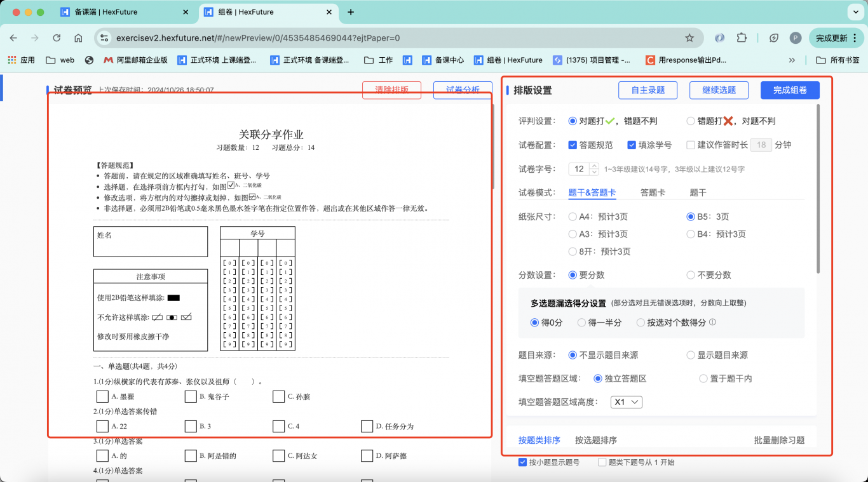Open the (1375) 项目管理 bookmark
The height and width of the screenshot is (482, 868).
pyautogui.click(x=592, y=60)
